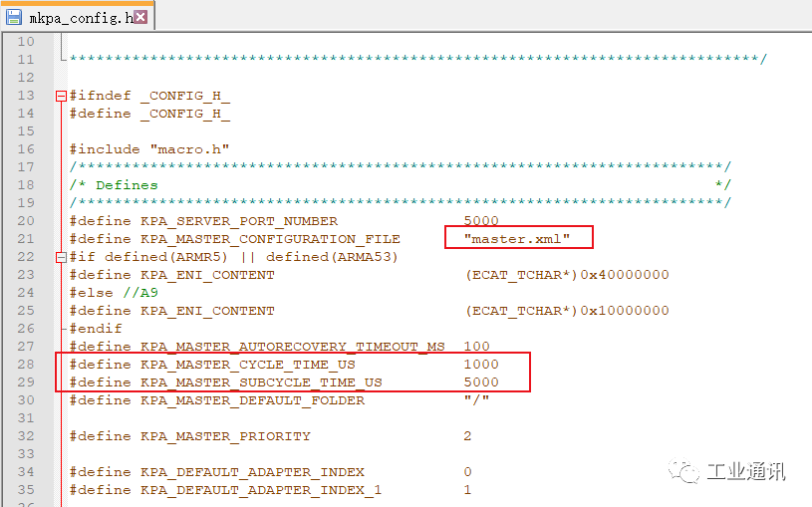Click KPA_ENI_CONTENT on line 25
Viewport: 812px width, 507px height.
tap(207, 311)
